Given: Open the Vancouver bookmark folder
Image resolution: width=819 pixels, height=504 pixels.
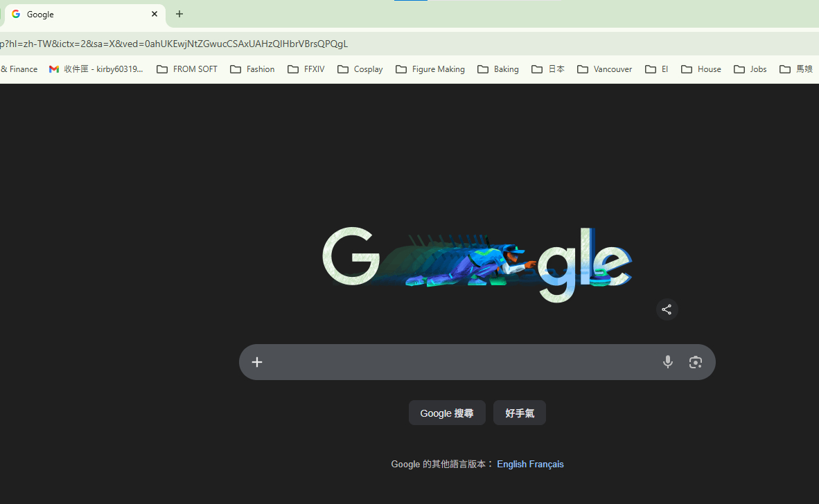Looking at the screenshot, I should click(604, 69).
